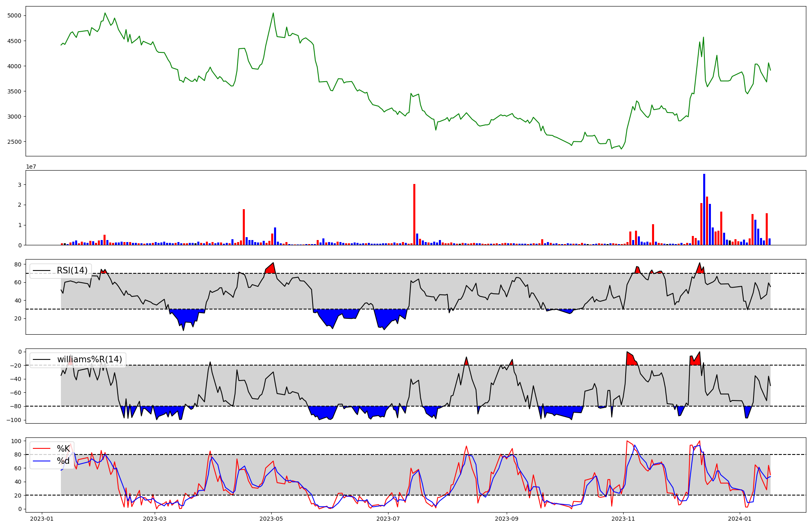Click the 2023-01 x-axis date label
812x528 pixels.
pyautogui.click(x=42, y=519)
